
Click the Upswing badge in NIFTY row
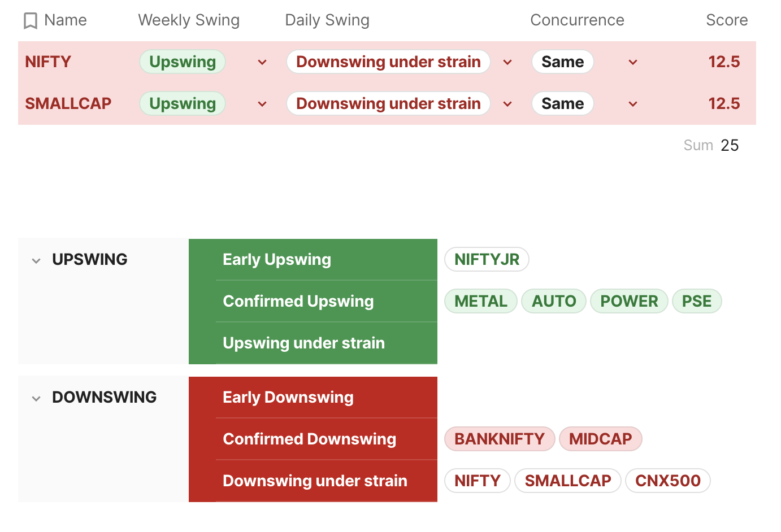[183, 62]
